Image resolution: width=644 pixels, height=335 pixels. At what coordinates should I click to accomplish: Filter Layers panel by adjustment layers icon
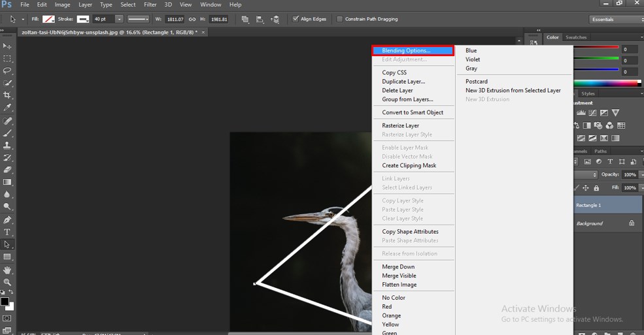click(599, 161)
